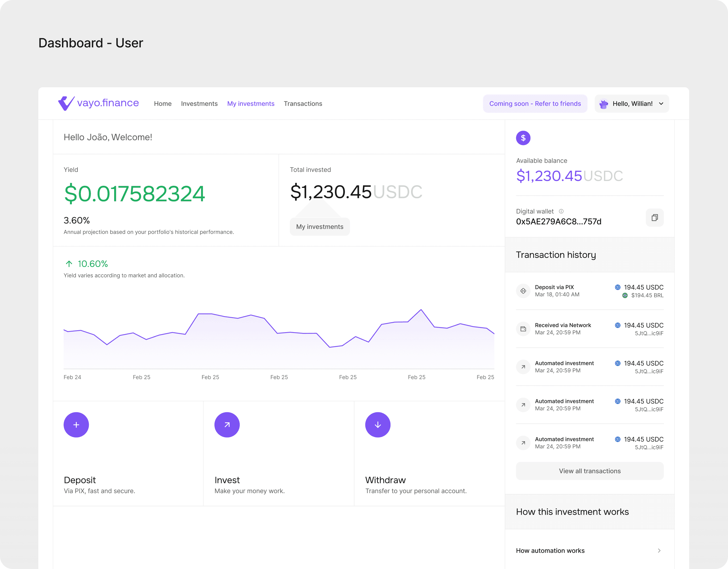Click the wallet icon on Received via Network row
This screenshot has width=728, height=569.
click(523, 329)
